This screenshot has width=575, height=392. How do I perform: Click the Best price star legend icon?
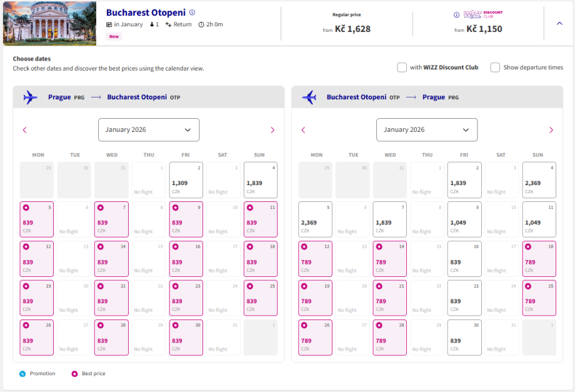(75, 374)
